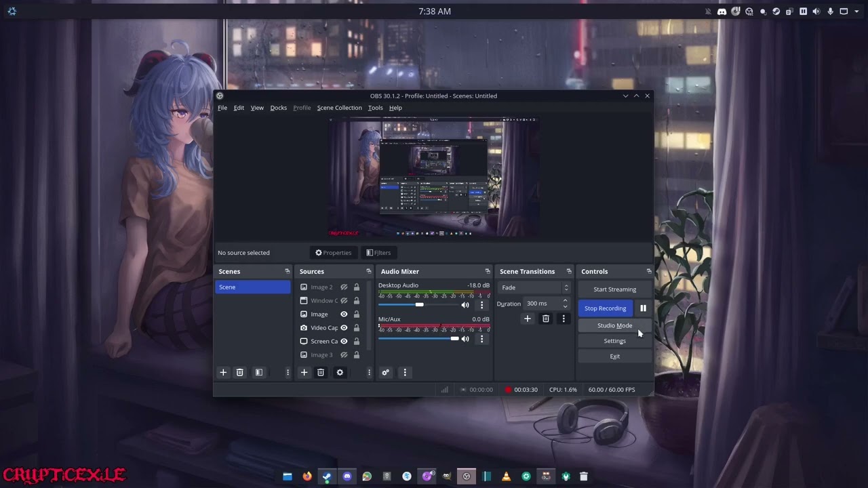Screen dimensions: 868x488
Task: Open OBS Settings button
Action: (x=614, y=341)
